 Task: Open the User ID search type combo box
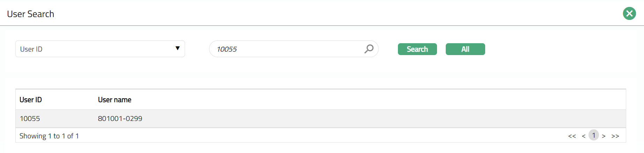(x=100, y=49)
